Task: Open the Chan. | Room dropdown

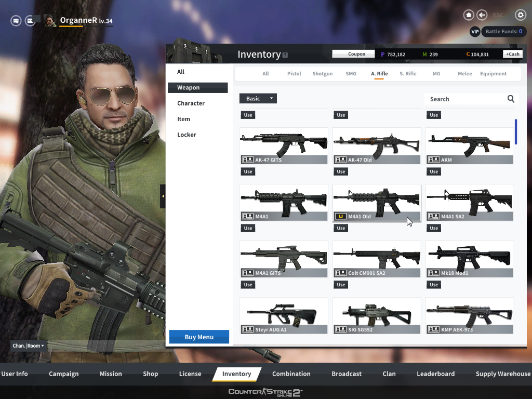Action: pos(29,345)
